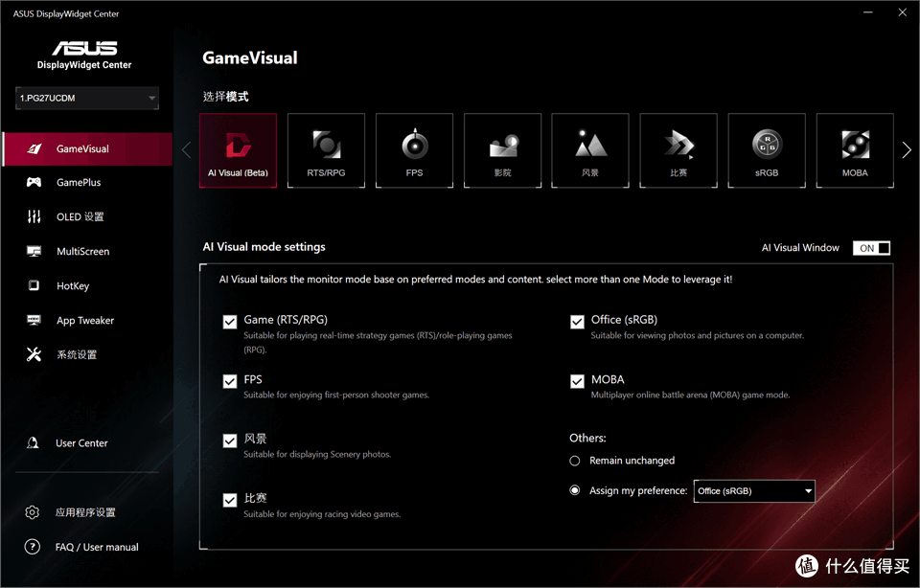
Task: Open FAQ / User manual
Action: [x=97, y=547]
